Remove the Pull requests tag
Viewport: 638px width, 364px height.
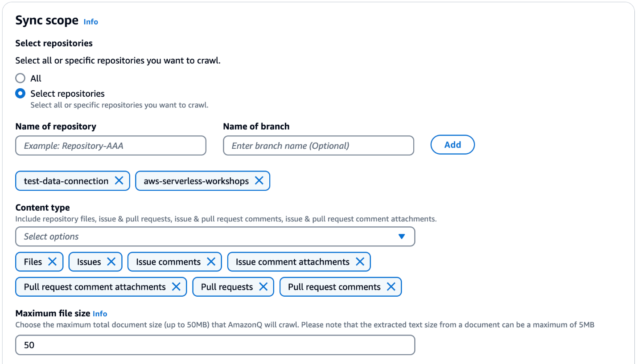tap(263, 287)
